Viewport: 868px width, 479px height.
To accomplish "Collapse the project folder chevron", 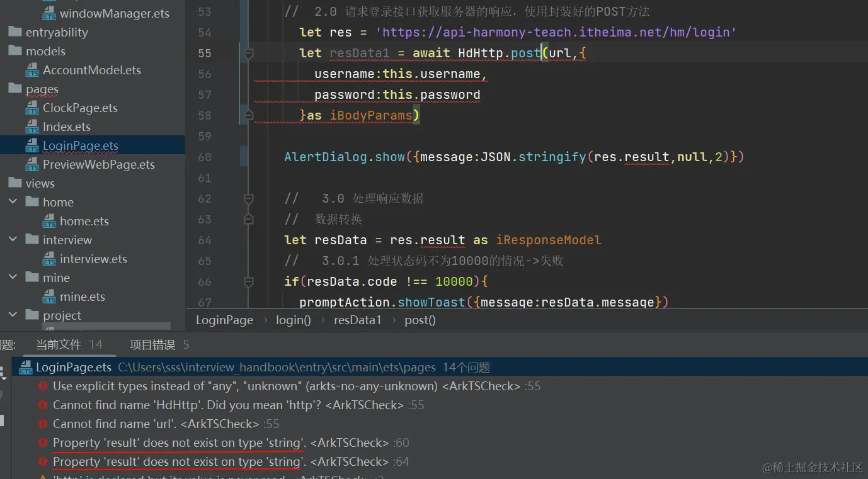I will tap(13, 315).
